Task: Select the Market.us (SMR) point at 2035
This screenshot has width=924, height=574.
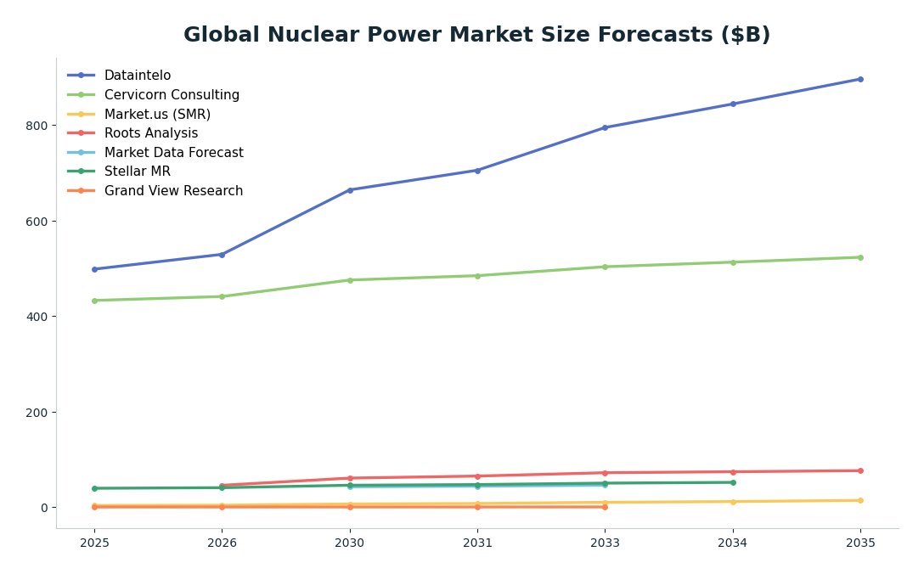Action: pos(860,500)
